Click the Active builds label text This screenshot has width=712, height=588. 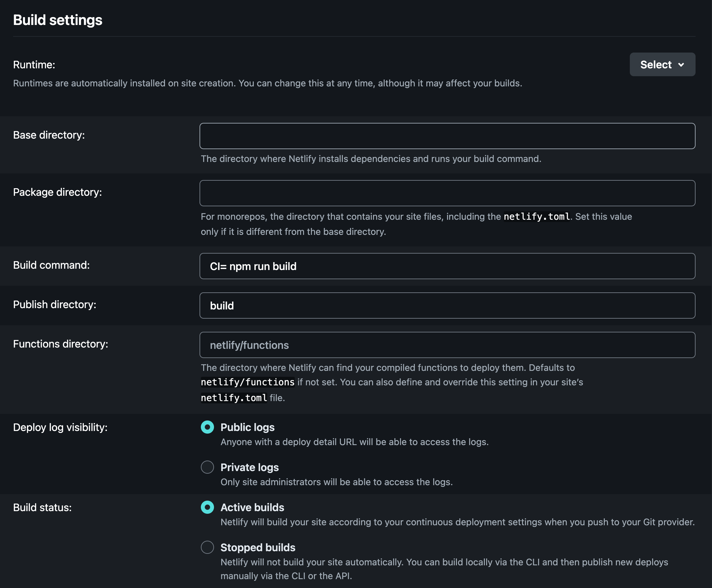click(252, 508)
